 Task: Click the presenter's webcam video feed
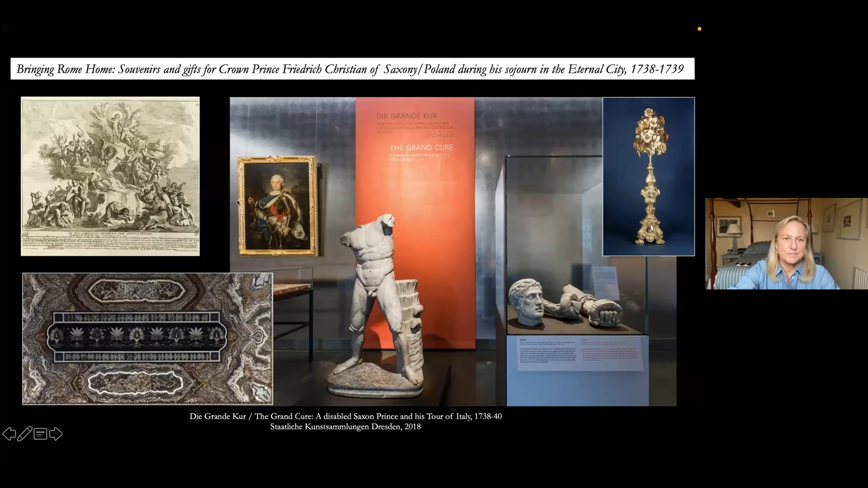[x=786, y=243]
